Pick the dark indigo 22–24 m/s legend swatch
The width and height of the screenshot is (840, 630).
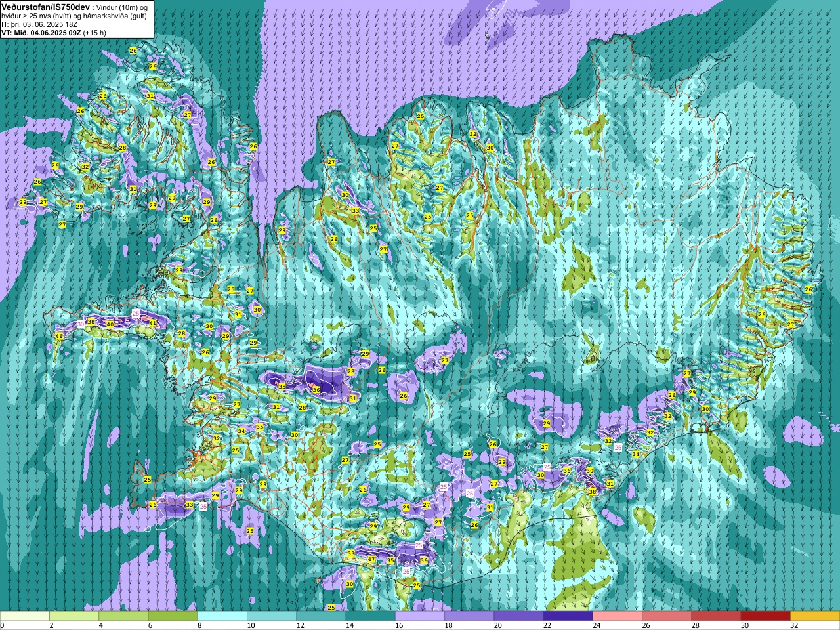click(568, 616)
